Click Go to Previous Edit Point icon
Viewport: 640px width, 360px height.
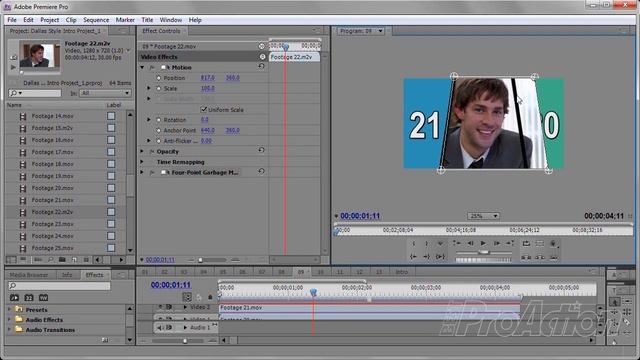tap(457, 243)
